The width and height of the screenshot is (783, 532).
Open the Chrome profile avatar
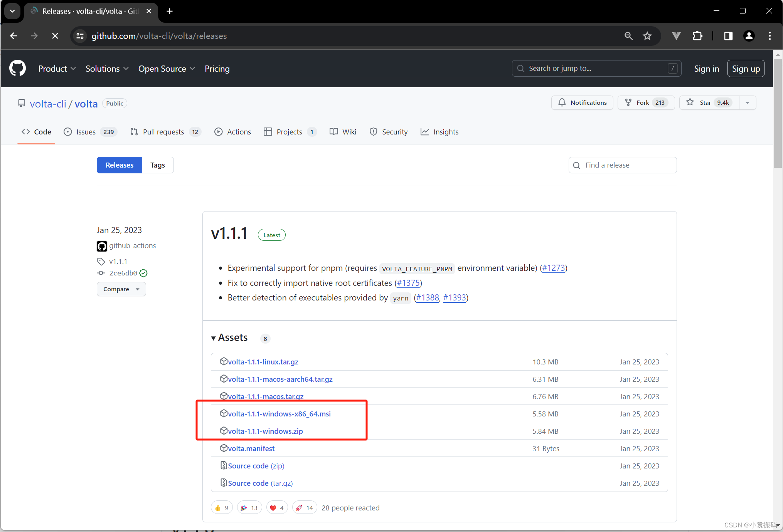[749, 36]
